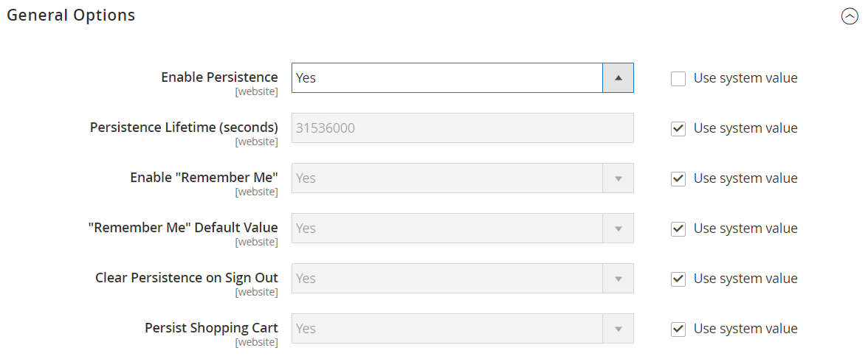The height and width of the screenshot is (359, 868).
Task: Uncheck system value for "Remember Me" Default Value
Action: pyautogui.click(x=678, y=229)
